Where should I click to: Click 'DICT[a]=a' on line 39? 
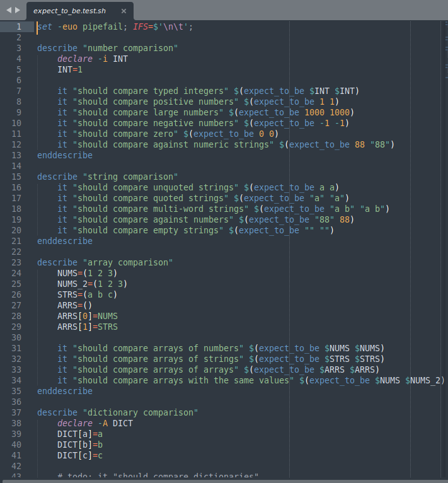[80, 434]
